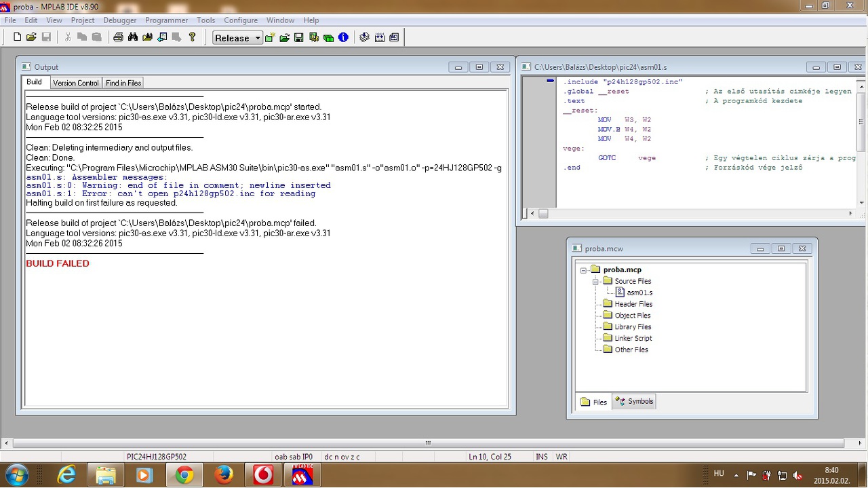
Task: Click the green Save Workspace disk icon
Action: 299,38
